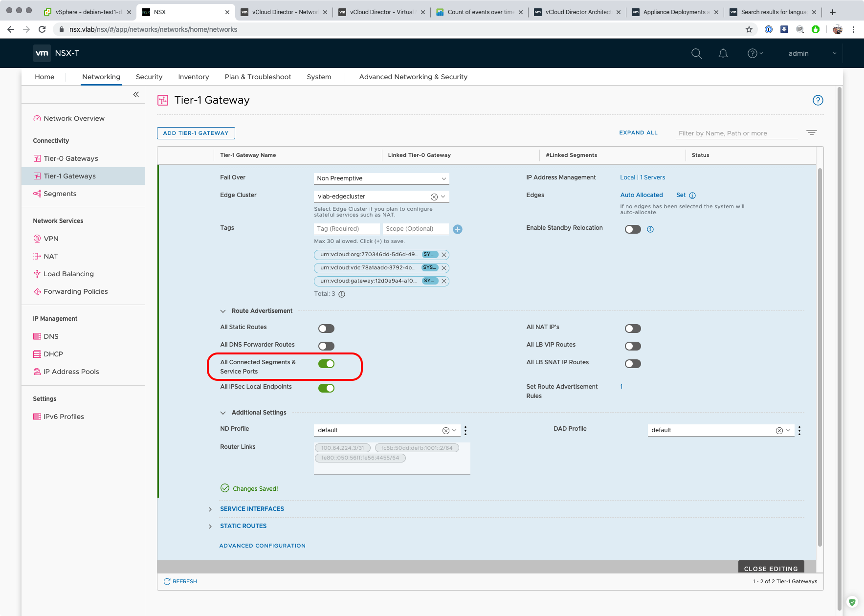Disable All IPSec Local Endpoints
Image resolution: width=864 pixels, height=616 pixels.
click(x=326, y=388)
